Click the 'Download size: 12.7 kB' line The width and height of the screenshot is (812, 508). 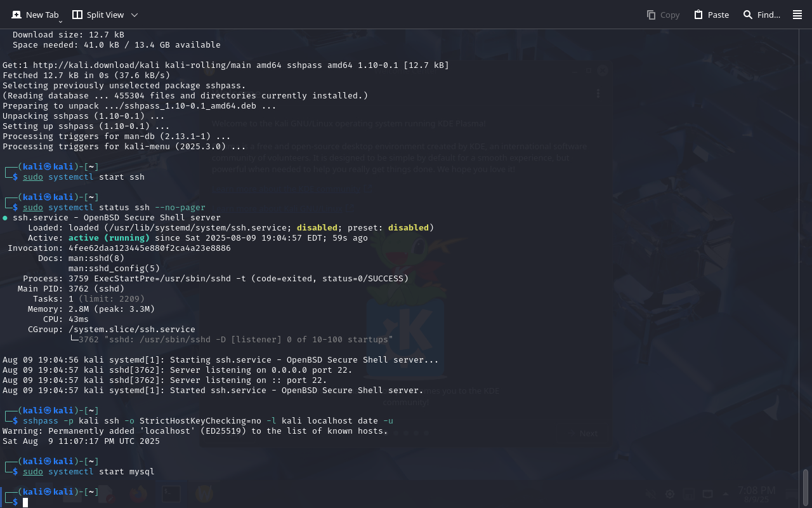tap(69, 35)
